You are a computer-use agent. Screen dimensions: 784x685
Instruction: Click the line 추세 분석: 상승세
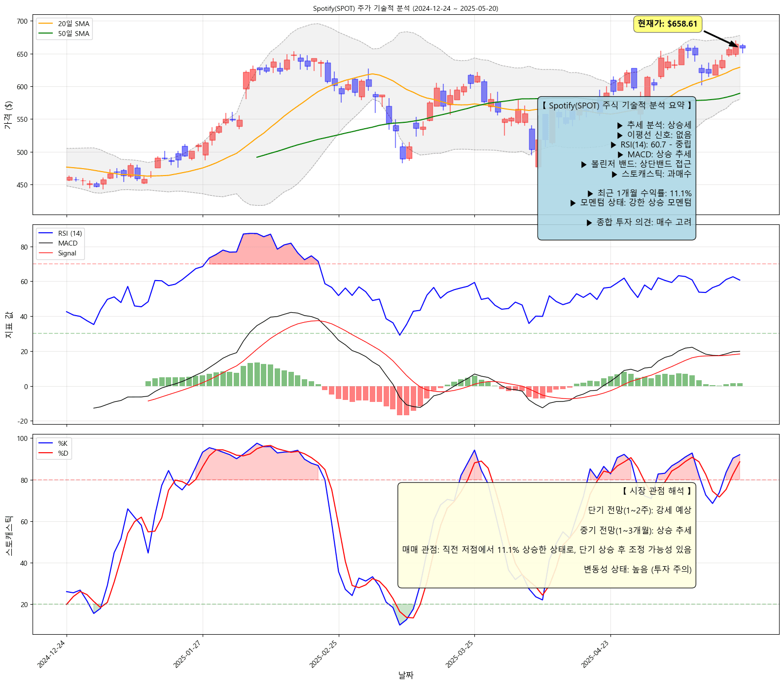[654, 125]
